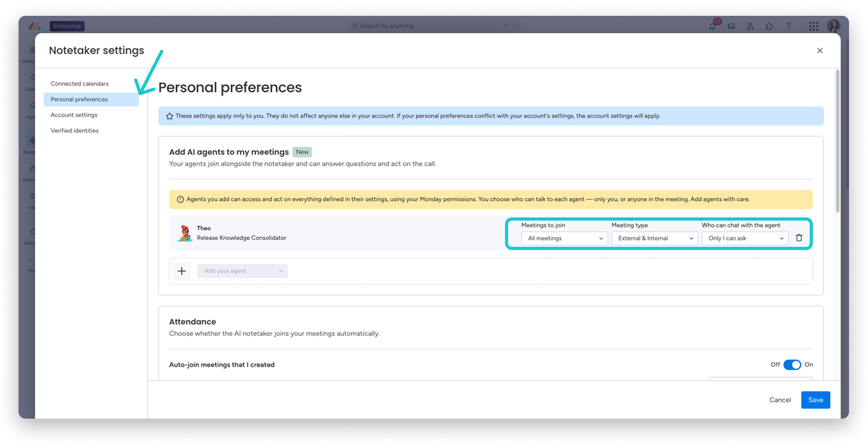
Task: Save the notetaker settings
Action: [816, 400]
